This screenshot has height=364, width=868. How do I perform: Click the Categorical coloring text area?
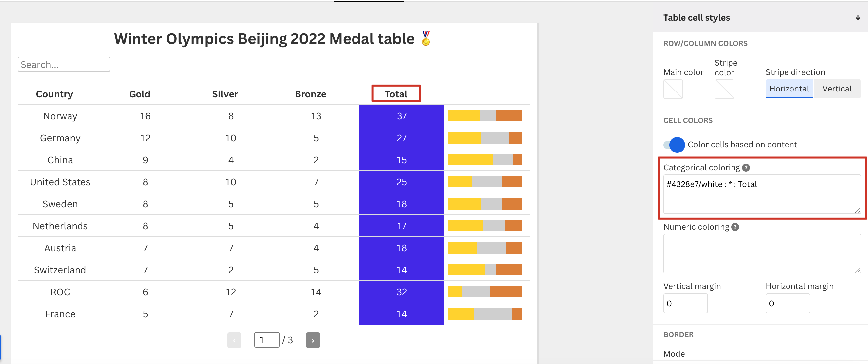[x=762, y=194]
